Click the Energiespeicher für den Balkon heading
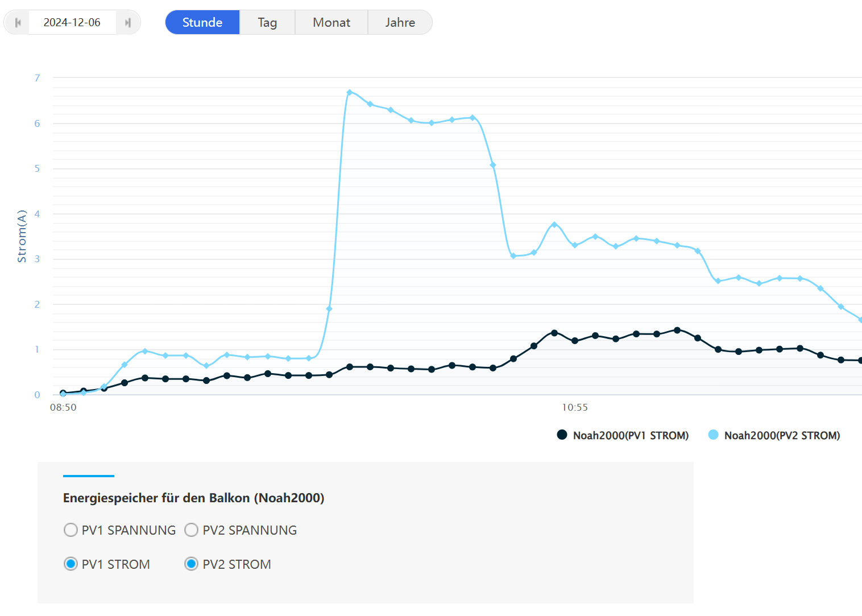 coord(193,498)
